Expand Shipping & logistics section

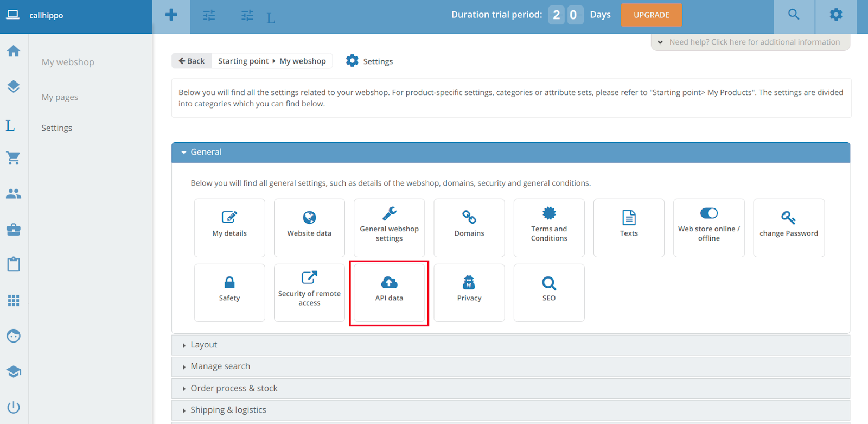[510, 410]
